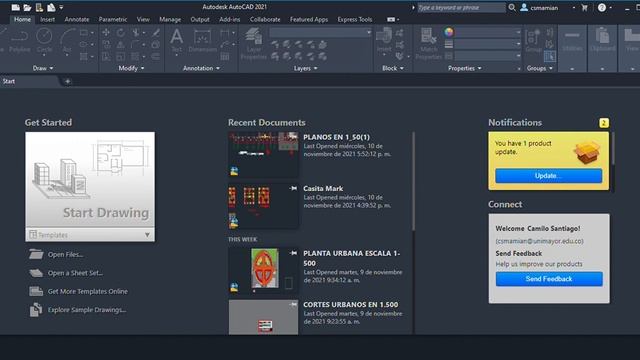Click the Save As icon in quick access toolbar
The image size is (640, 360).
tap(51, 7)
